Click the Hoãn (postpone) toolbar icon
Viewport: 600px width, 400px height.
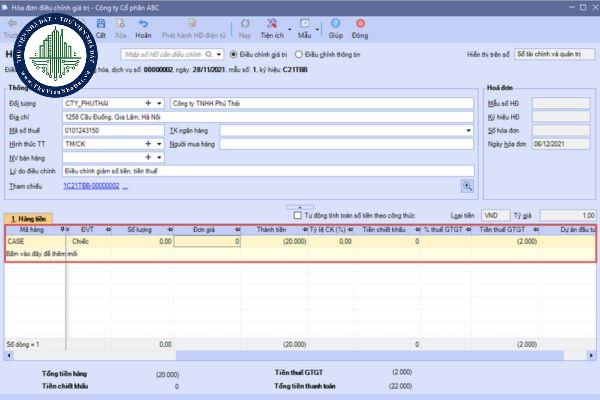pos(143,27)
